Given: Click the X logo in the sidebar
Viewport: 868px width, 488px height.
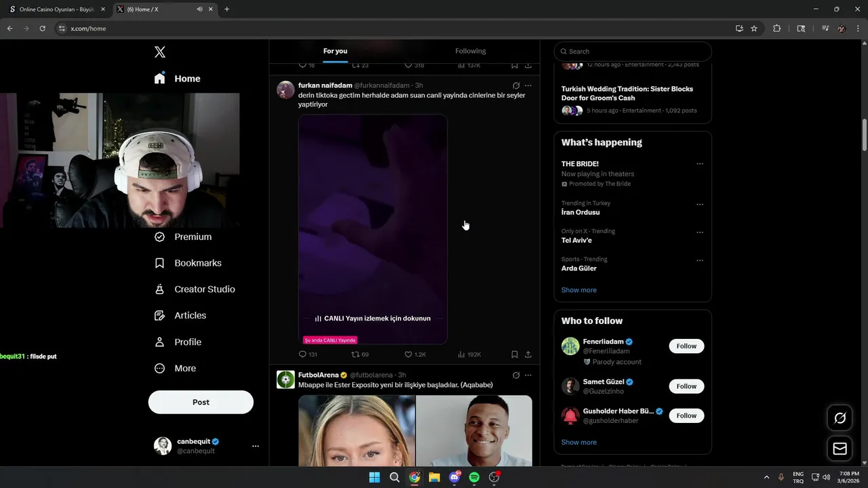Looking at the screenshot, I should coord(160,52).
